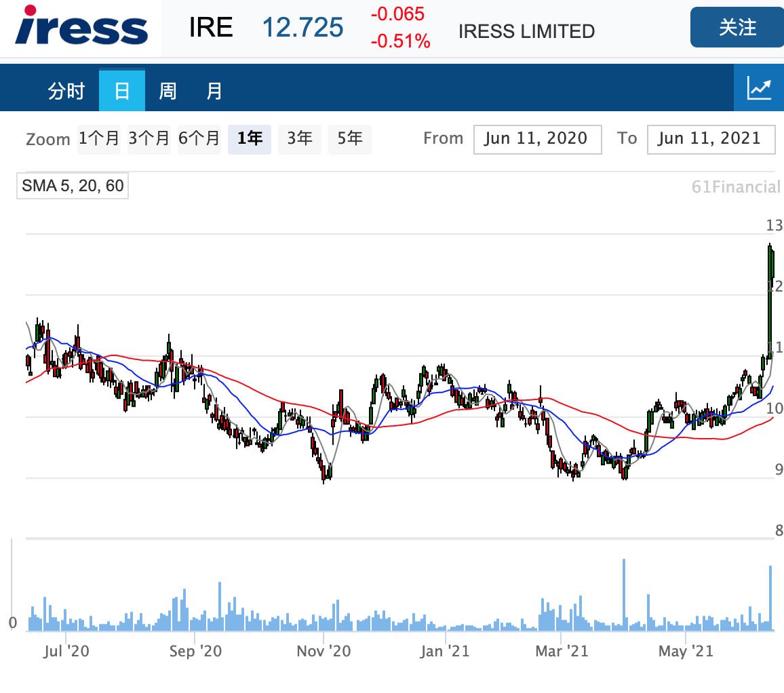Click the Nov '20 axis label

324,651
